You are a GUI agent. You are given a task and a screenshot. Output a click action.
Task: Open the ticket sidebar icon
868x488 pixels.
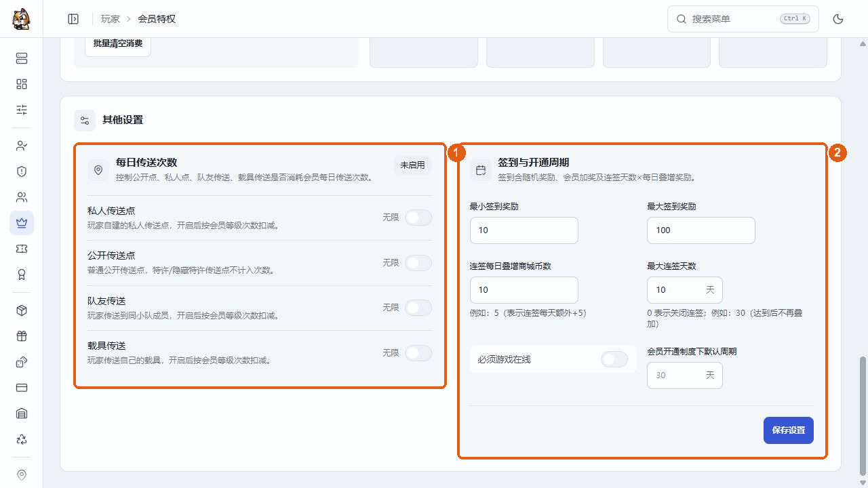pos(22,249)
